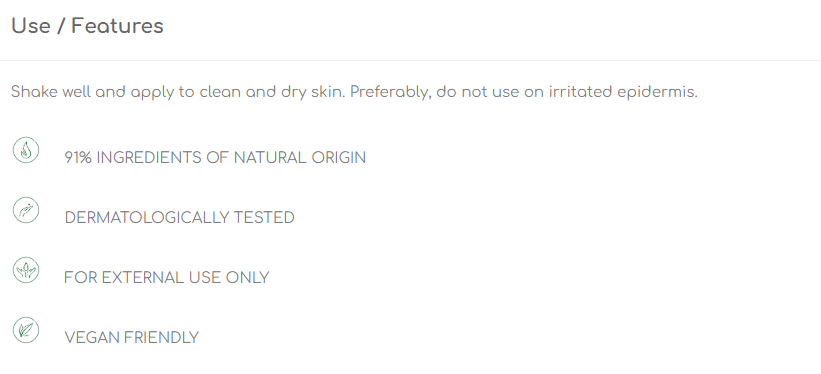This screenshot has height=374, width=821.
Task: Click the word 'Features' in the heading
Action: (x=117, y=26)
